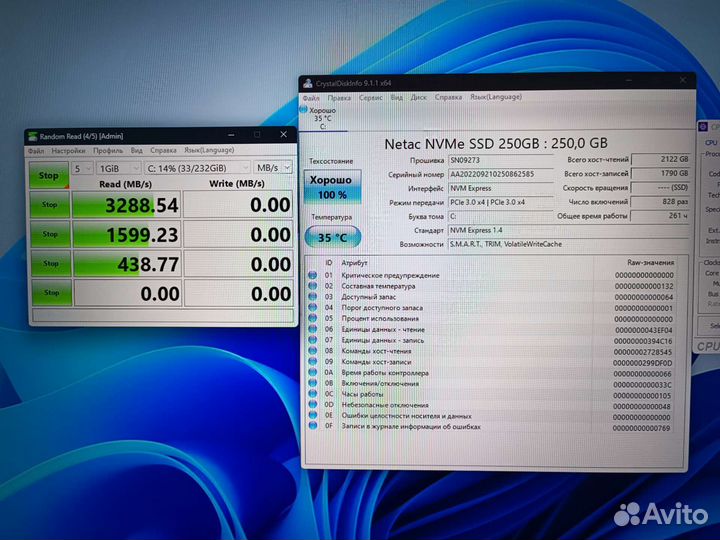Image resolution: width=720 pixels, height=540 pixels.
Task: Click features field S.M.A.R.T., TRIM, VolatileWriteCache
Action: click(x=568, y=244)
